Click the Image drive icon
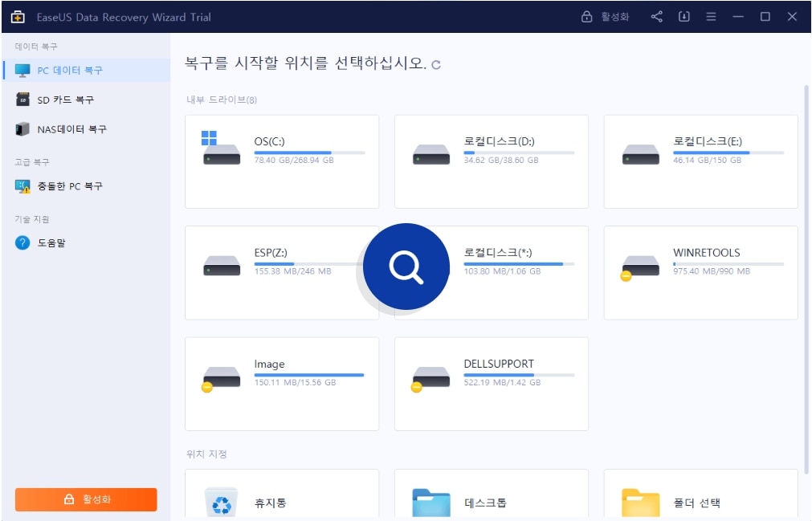The width and height of the screenshot is (812, 521). click(221, 379)
